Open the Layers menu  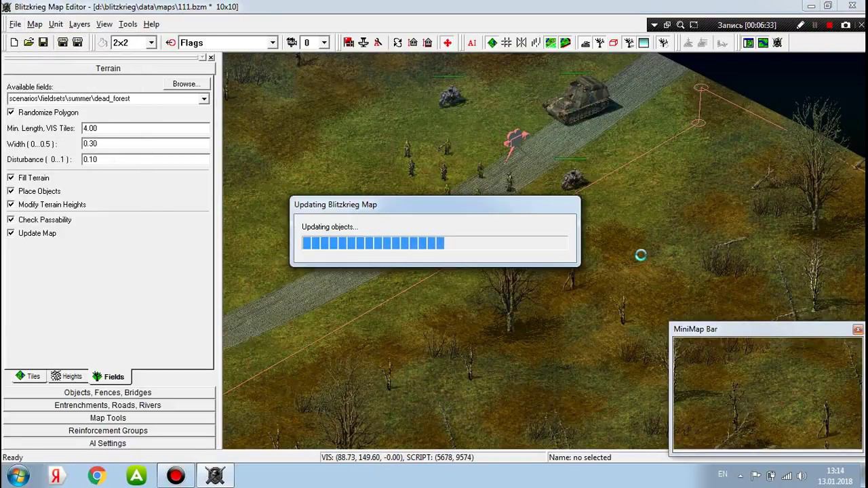(x=79, y=24)
